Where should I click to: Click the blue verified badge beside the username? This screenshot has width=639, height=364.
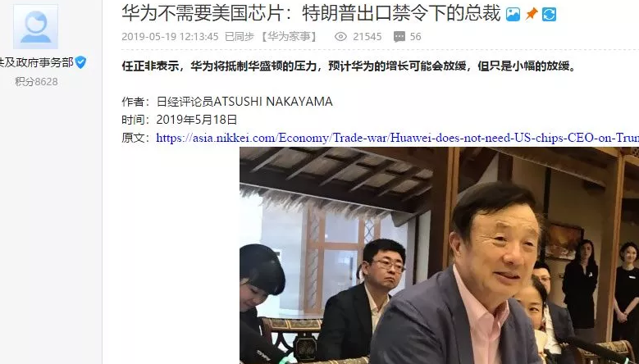pos(80,62)
